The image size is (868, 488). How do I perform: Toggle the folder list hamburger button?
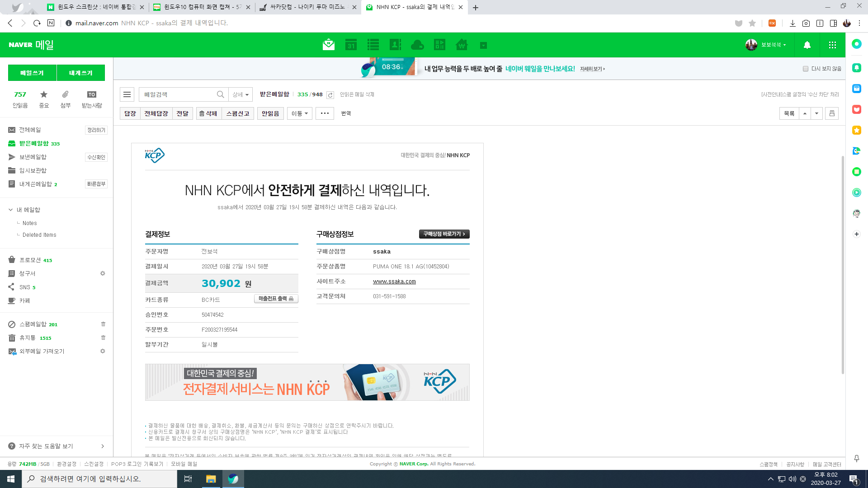(127, 94)
